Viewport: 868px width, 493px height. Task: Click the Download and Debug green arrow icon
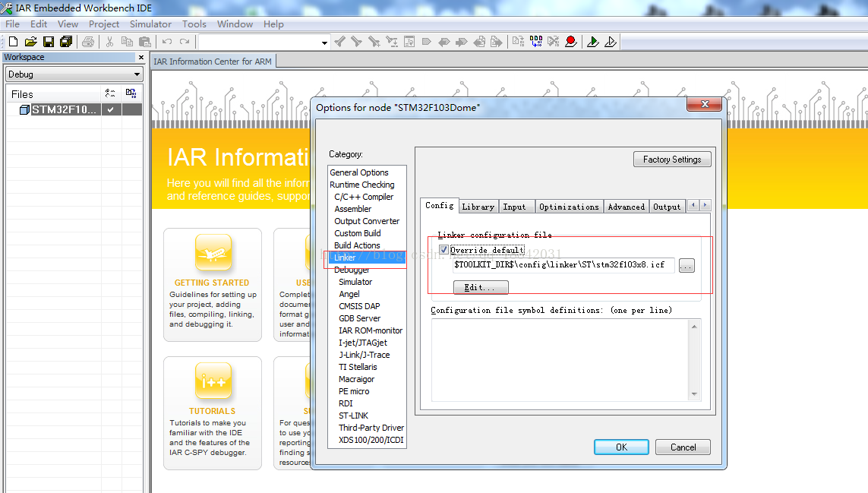[592, 42]
